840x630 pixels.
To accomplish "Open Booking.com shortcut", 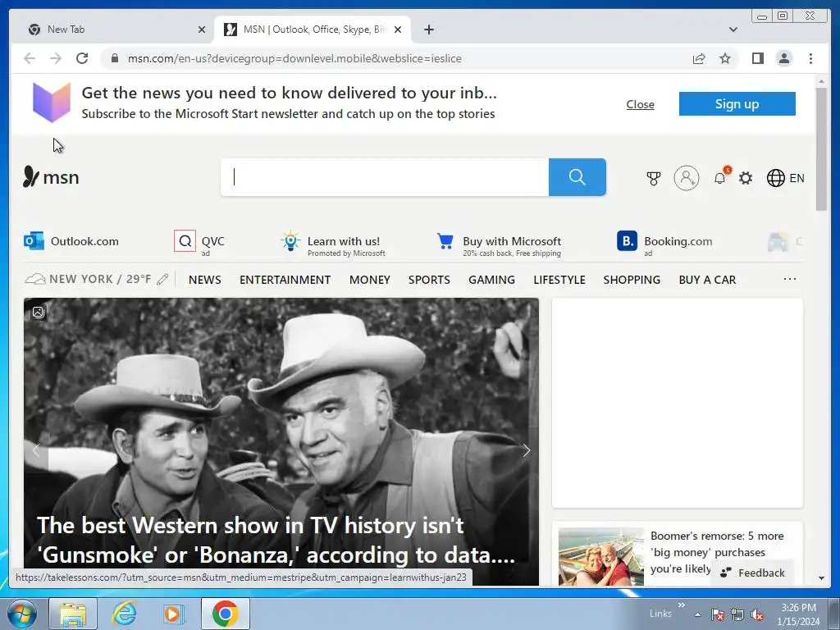I will coord(664,243).
